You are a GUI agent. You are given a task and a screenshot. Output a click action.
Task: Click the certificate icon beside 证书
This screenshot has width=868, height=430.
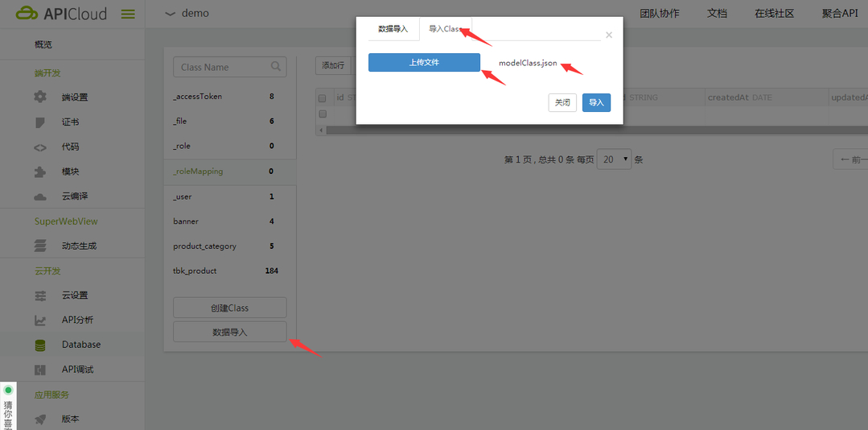(x=40, y=122)
